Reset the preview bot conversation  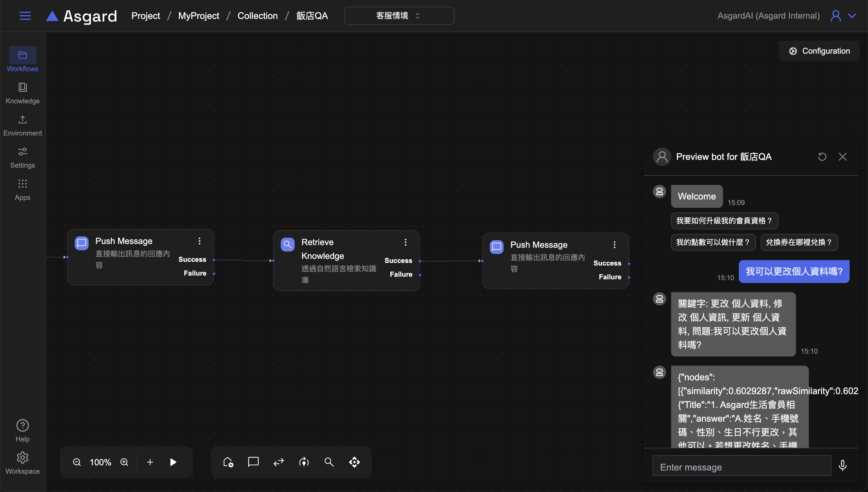pyautogui.click(x=822, y=157)
